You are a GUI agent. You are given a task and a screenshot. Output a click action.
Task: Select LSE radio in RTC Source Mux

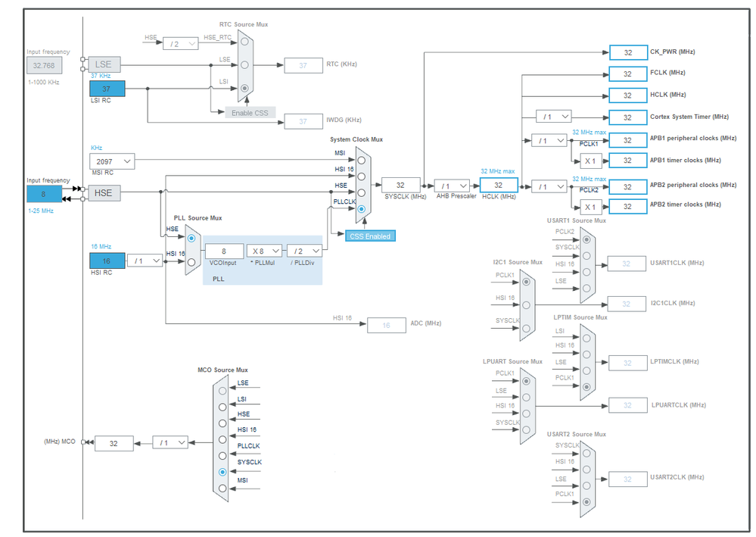coord(244,64)
